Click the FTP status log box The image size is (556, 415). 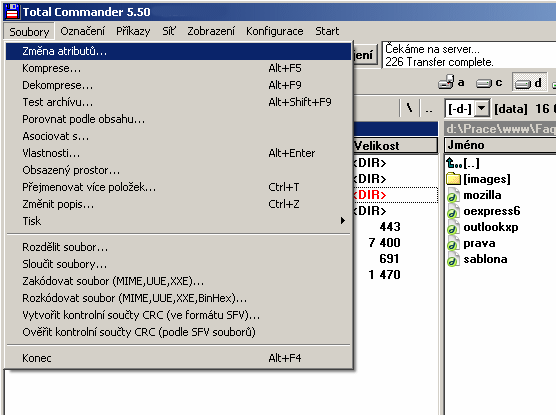(x=469, y=55)
